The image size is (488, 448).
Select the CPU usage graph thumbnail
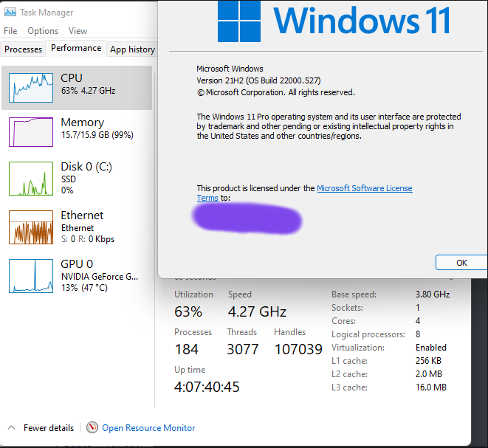[x=31, y=88]
